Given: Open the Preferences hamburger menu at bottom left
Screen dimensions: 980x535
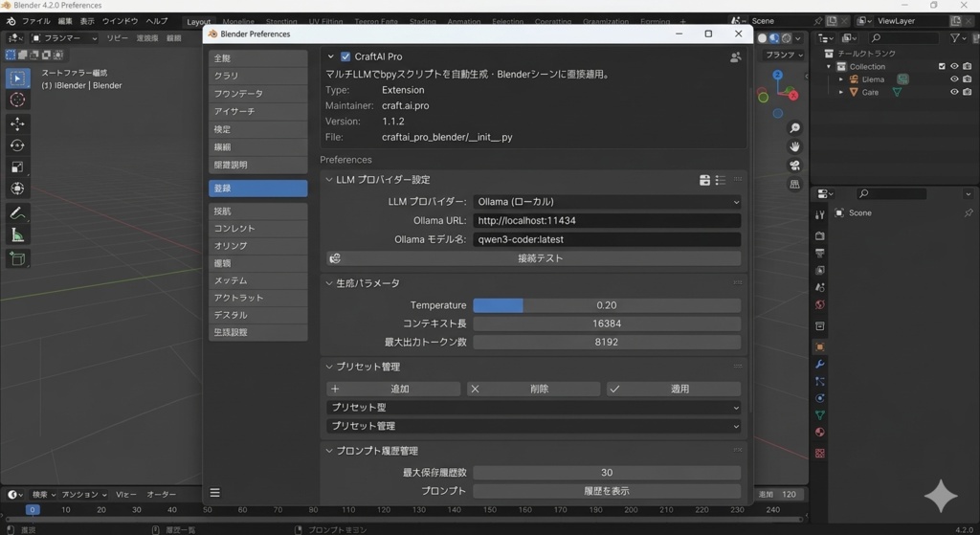Looking at the screenshot, I should (x=215, y=493).
